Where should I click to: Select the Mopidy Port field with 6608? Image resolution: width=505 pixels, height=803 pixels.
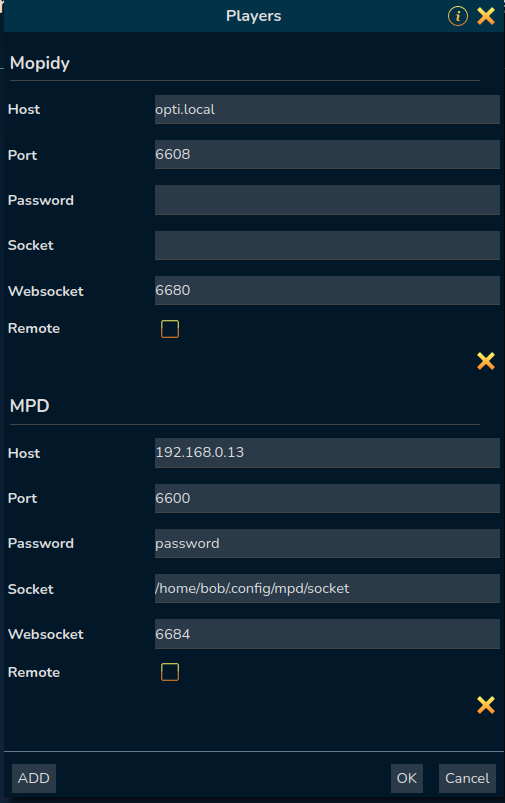(327, 154)
